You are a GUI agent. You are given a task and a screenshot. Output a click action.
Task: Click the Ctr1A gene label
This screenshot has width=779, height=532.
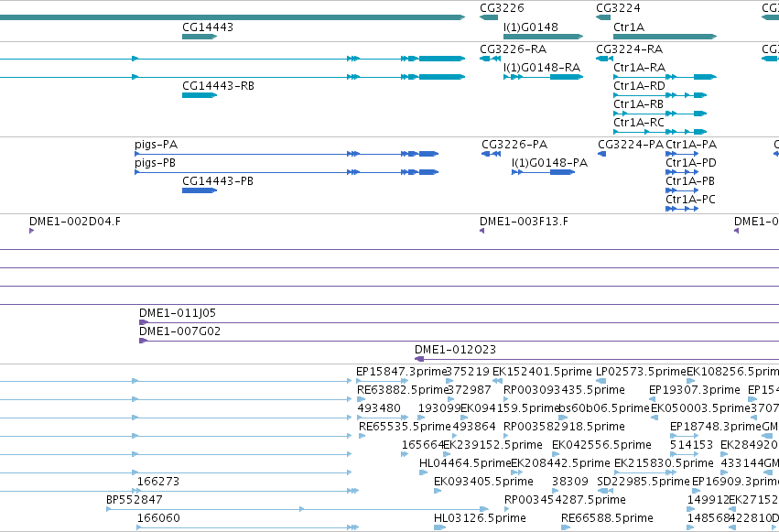point(629,27)
